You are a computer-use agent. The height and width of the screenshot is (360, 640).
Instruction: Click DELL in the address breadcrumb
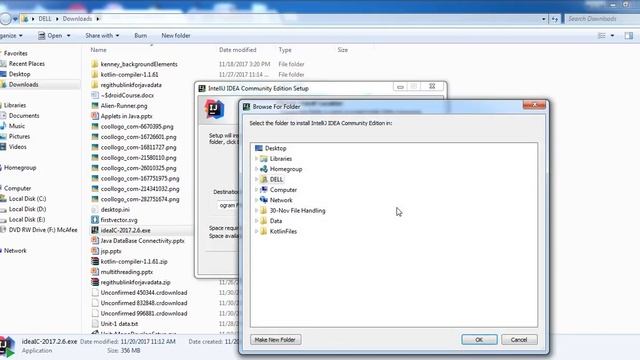click(x=45, y=19)
